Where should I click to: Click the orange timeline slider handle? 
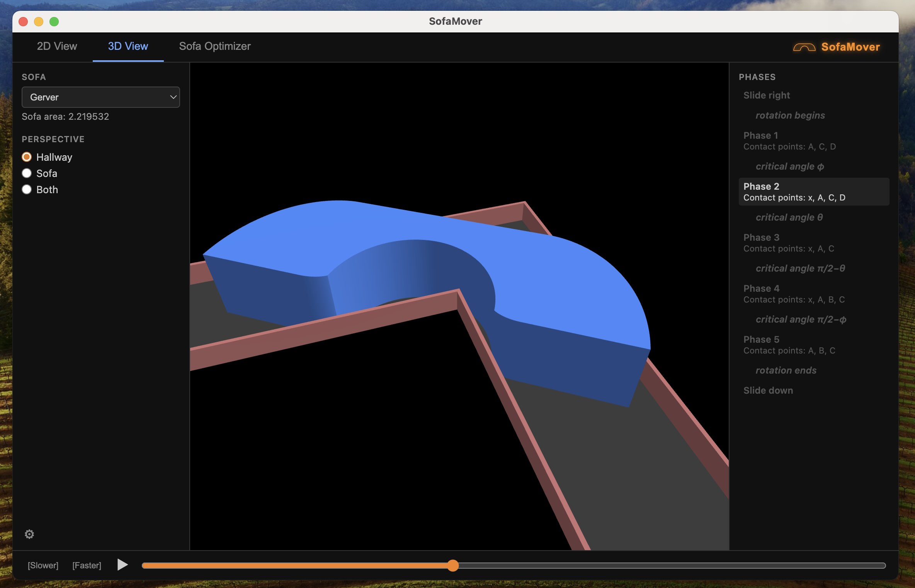(x=453, y=566)
